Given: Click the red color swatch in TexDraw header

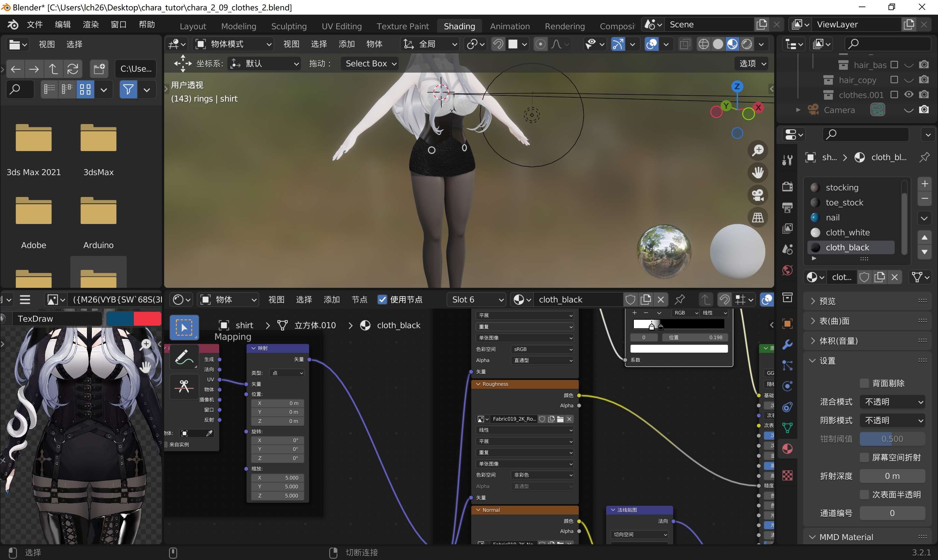Looking at the screenshot, I should (x=147, y=318).
